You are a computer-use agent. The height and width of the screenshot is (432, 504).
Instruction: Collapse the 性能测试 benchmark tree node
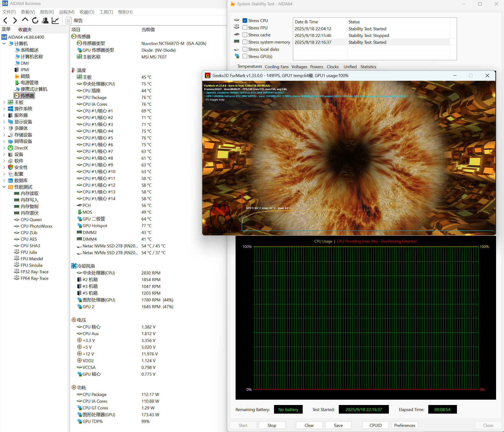coord(4,187)
